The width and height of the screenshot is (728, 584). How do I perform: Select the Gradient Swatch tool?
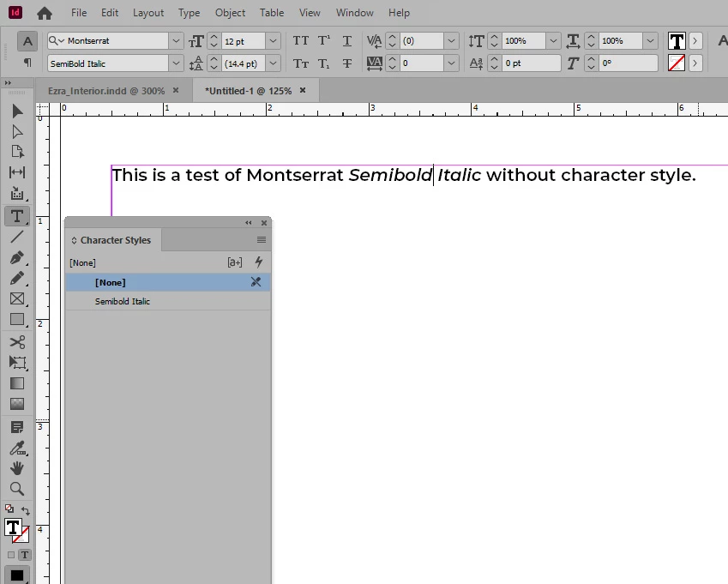pyautogui.click(x=17, y=383)
